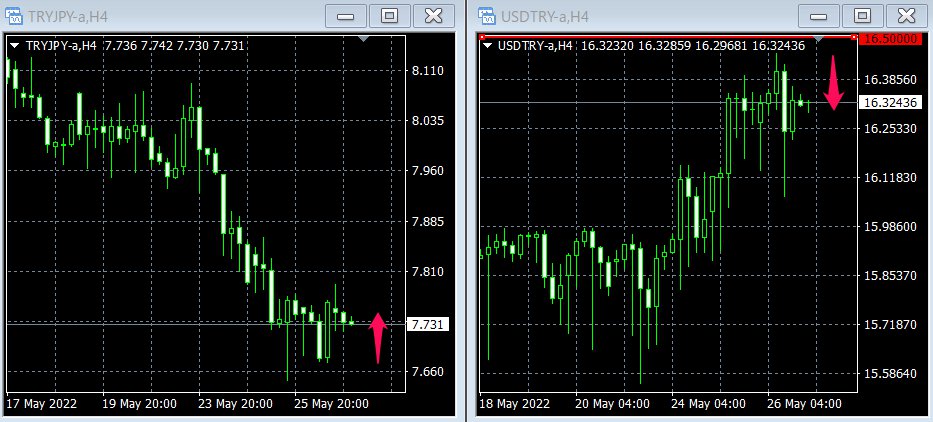The width and height of the screenshot is (933, 422).
Task: Click the 24 May 04:00 time label
Action: click(709, 404)
